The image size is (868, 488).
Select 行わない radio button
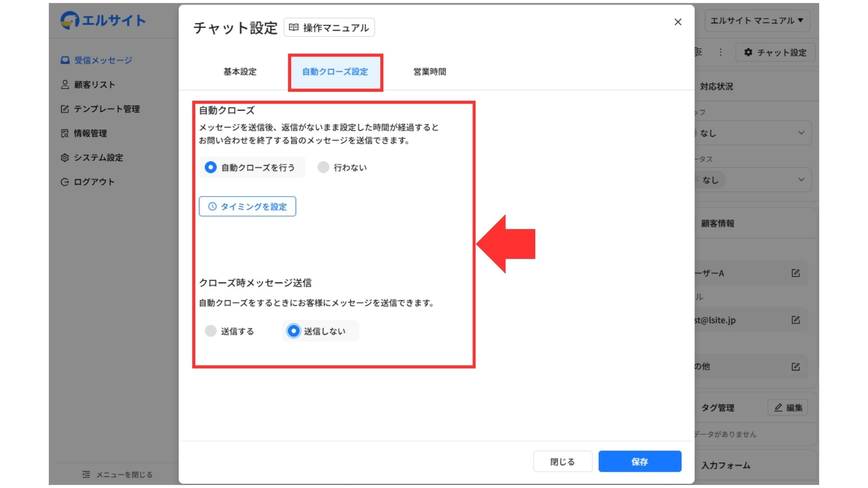(x=323, y=168)
